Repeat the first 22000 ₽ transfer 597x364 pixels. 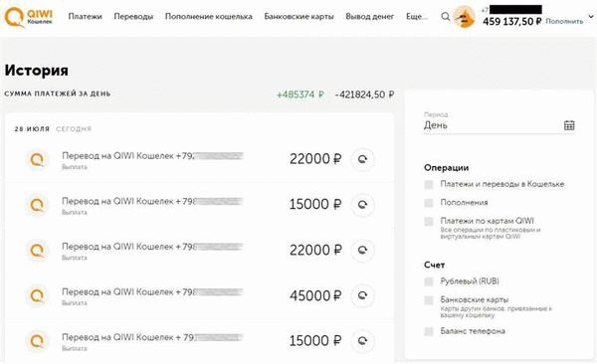362,159
